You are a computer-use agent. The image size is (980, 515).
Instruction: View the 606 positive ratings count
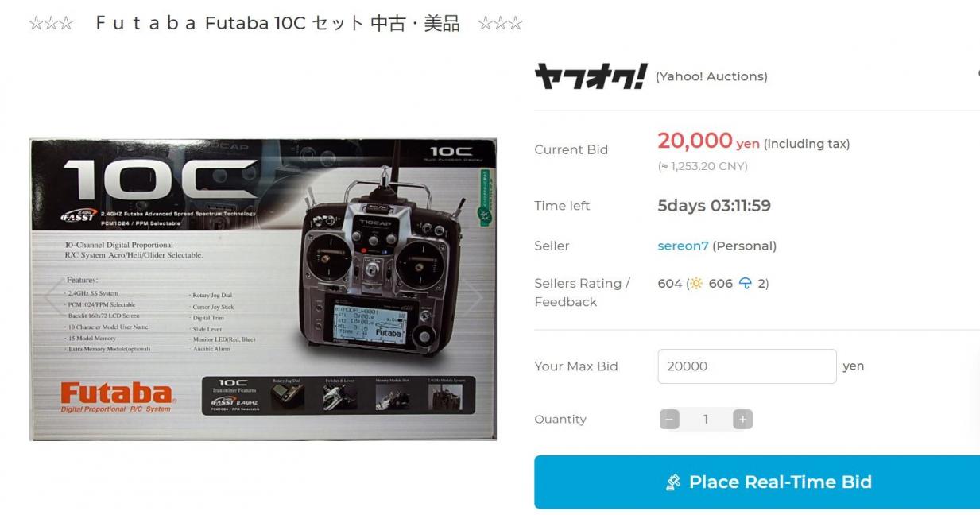pyautogui.click(x=721, y=284)
